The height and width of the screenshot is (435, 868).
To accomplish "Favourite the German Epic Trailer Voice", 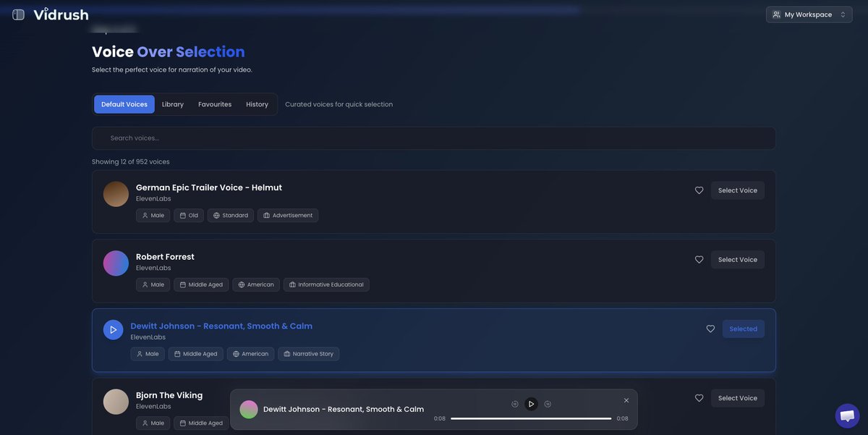I will 699,190.
